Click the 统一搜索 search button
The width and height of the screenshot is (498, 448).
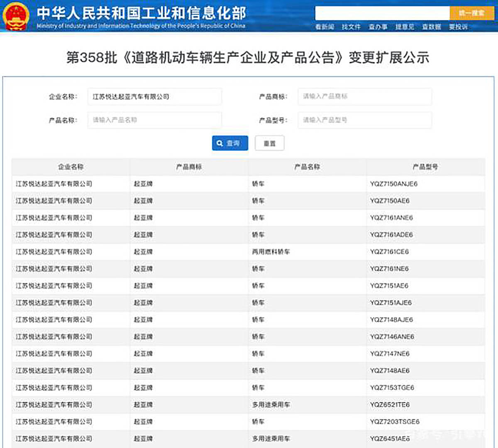(x=471, y=13)
